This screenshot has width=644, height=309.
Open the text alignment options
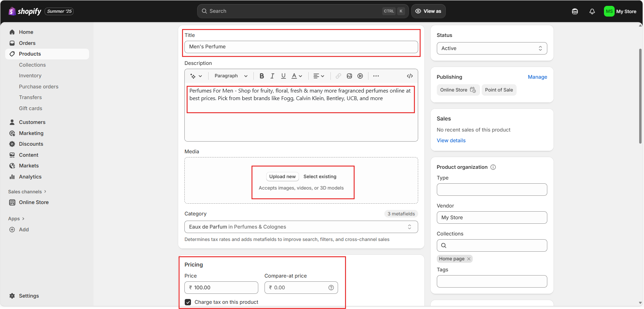coord(319,76)
